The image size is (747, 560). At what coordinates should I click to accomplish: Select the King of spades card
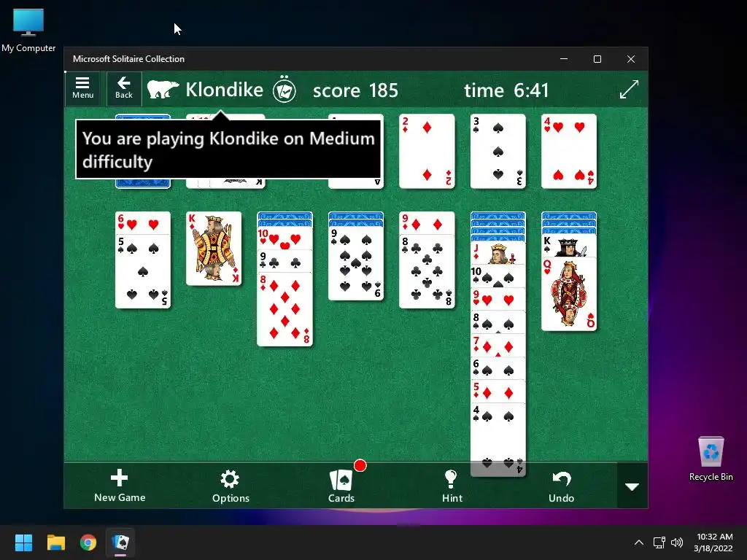tap(569, 246)
